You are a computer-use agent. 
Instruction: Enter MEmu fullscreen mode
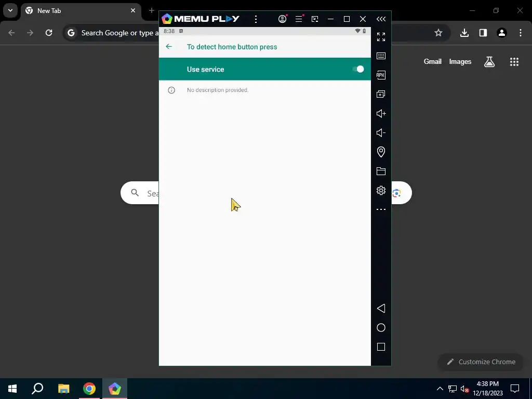click(381, 37)
